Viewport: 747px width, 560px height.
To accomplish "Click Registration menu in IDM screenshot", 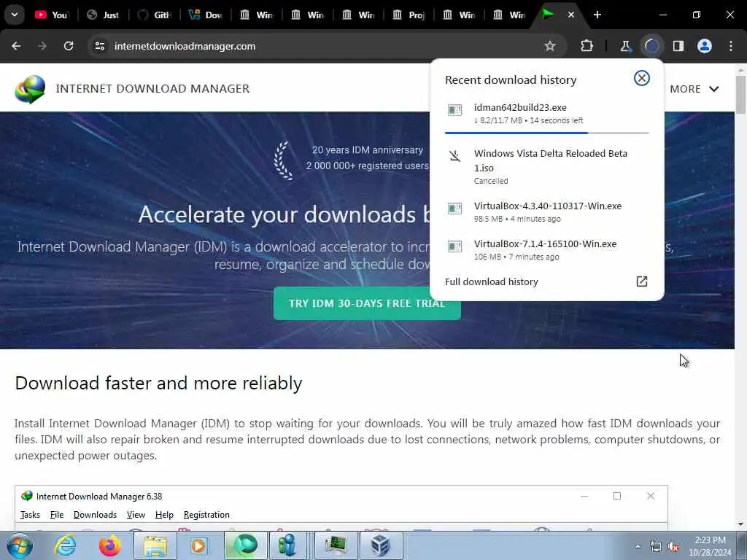I will (206, 515).
